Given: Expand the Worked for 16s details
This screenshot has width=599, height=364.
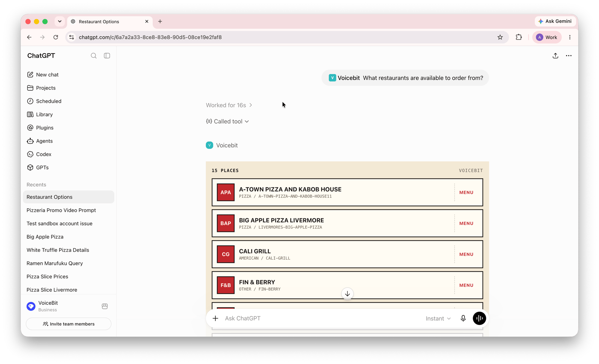Looking at the screenshot, I should 229,105.
